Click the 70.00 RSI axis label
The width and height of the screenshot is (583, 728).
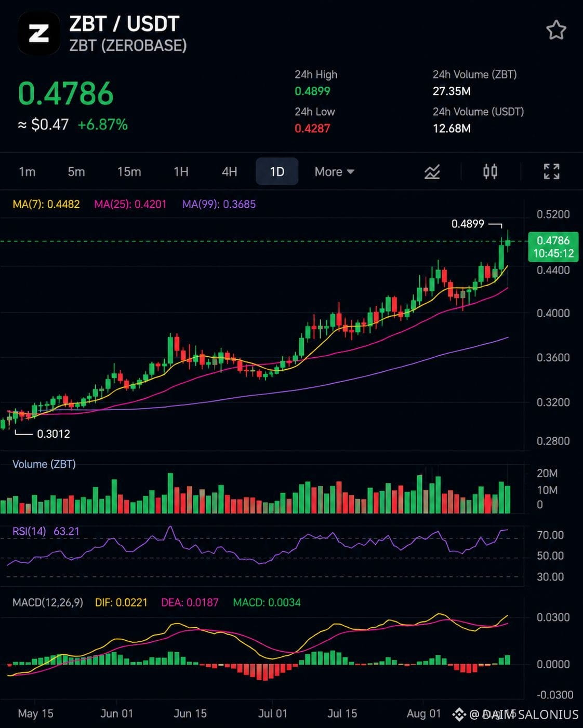point(550,535)
